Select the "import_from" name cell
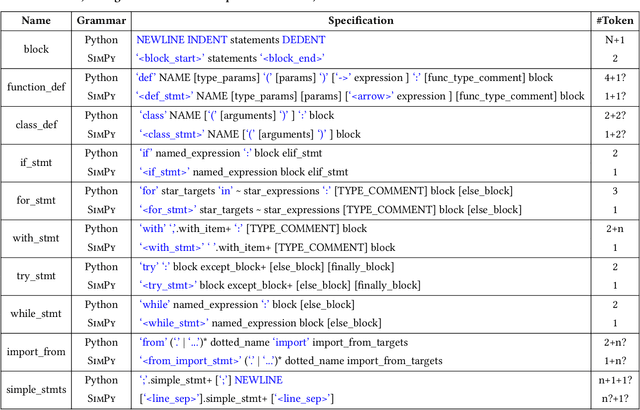640x410 pixels. pos(35,351)
